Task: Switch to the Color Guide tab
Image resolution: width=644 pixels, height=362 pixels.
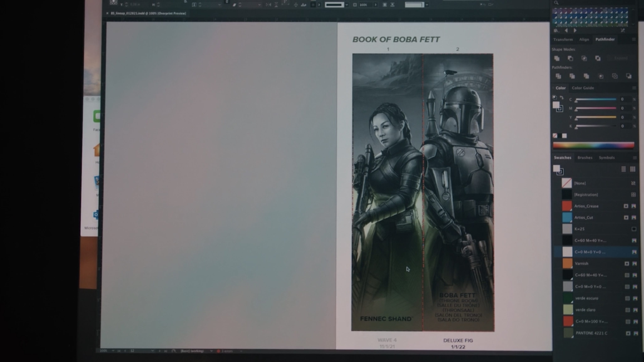Action: click(583, 88)
